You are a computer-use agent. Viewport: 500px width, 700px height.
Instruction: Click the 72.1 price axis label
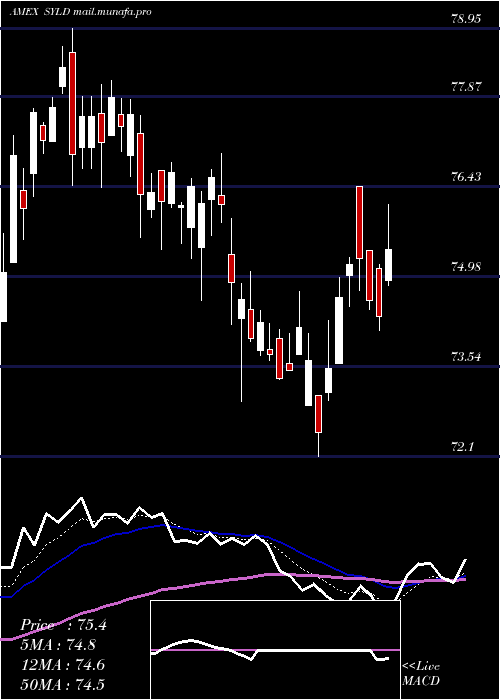[462, 447]
